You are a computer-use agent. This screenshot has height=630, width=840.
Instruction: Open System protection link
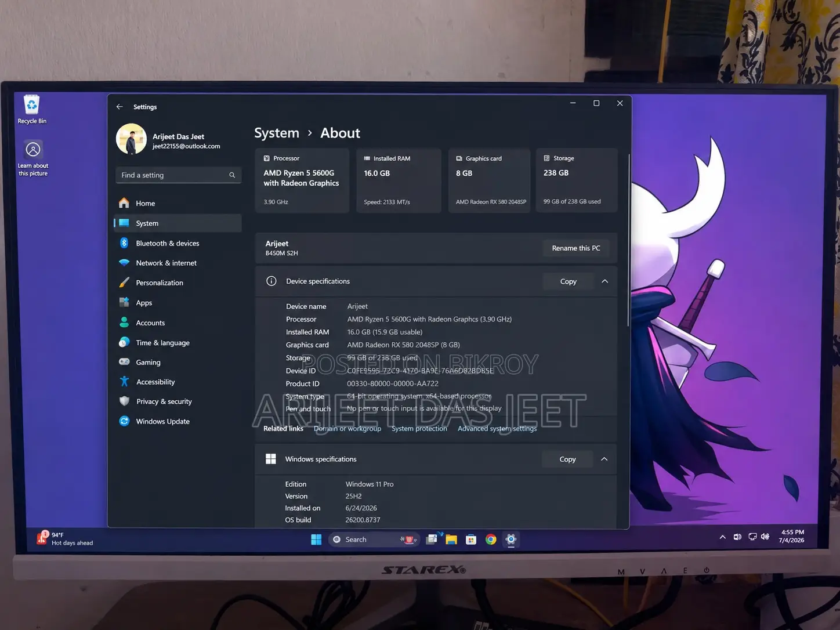pyautogui.click(x=419, y=429)
